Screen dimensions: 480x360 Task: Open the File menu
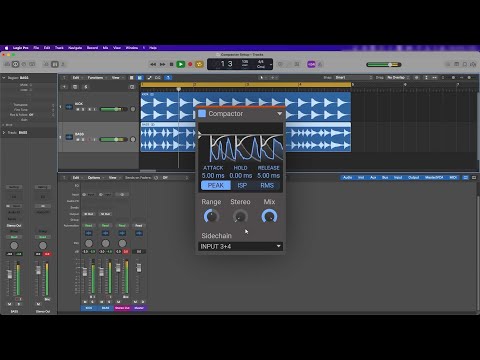tap(36, 48)
